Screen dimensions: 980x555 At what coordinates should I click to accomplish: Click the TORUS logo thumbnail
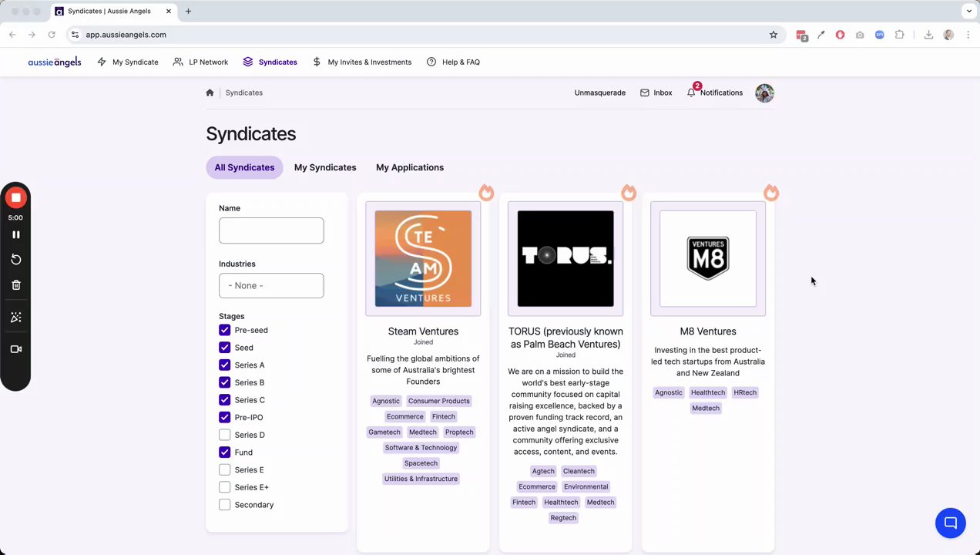pos(566,259)
